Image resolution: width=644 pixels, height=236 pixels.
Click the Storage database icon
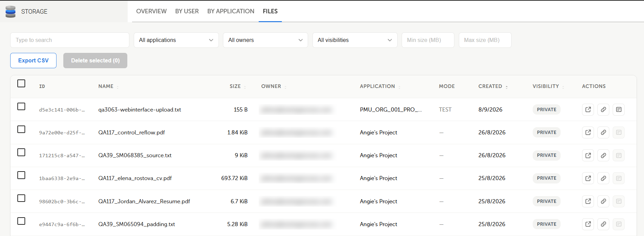[x=11, y=12]
